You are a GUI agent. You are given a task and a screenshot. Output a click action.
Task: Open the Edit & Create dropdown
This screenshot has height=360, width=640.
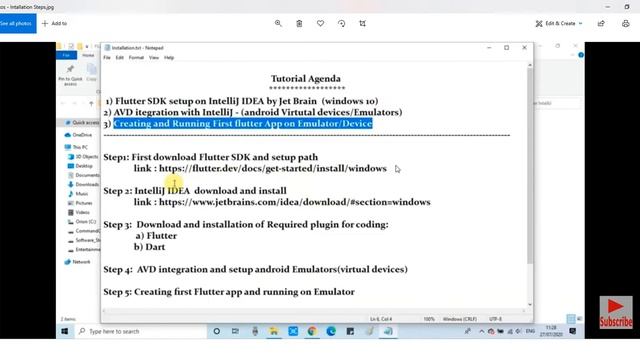click(x=559, y=24)
